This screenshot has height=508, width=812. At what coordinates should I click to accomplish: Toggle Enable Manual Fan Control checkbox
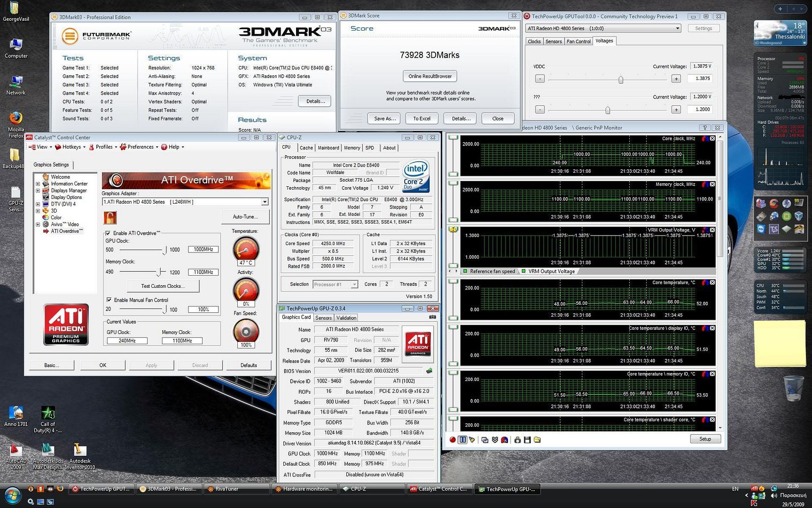click(x=109, y=300)
